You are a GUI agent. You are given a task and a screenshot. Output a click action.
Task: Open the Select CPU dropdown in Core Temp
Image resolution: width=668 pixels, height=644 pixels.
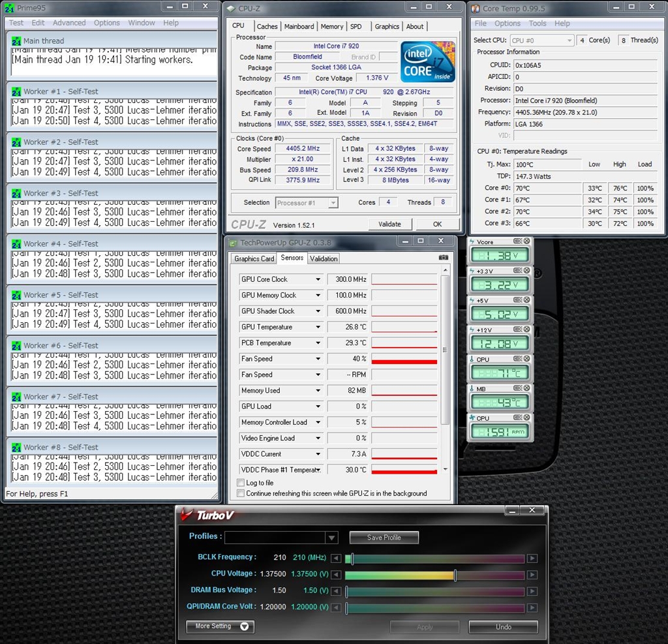click(x=569, y=40)
